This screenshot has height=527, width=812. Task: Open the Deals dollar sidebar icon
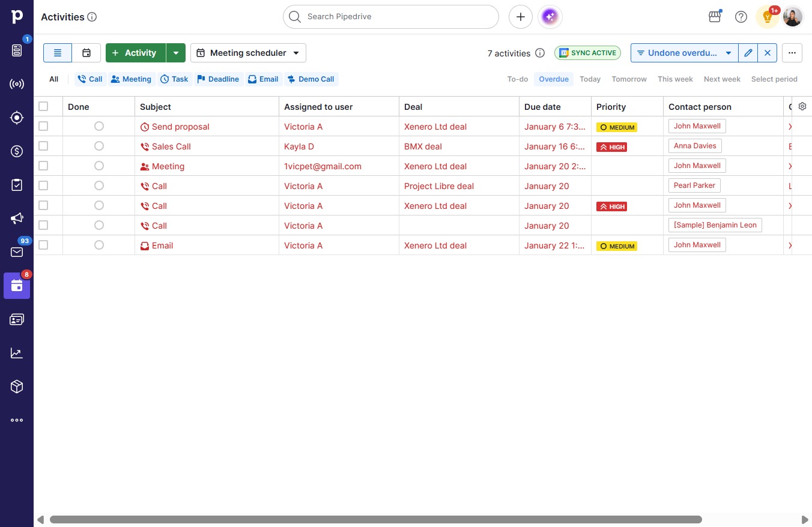point(17,151)
